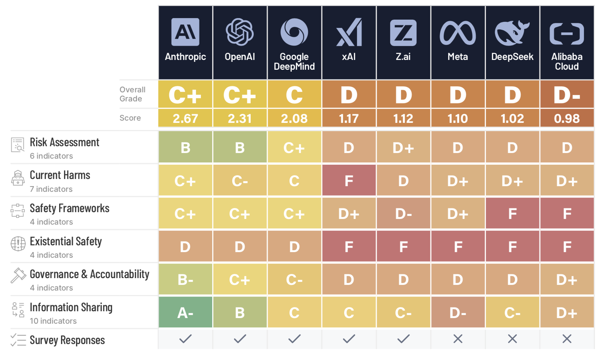Click the Alibaba Cloud logo icon
The image size is (607, 364).
(x=567, y=34)
